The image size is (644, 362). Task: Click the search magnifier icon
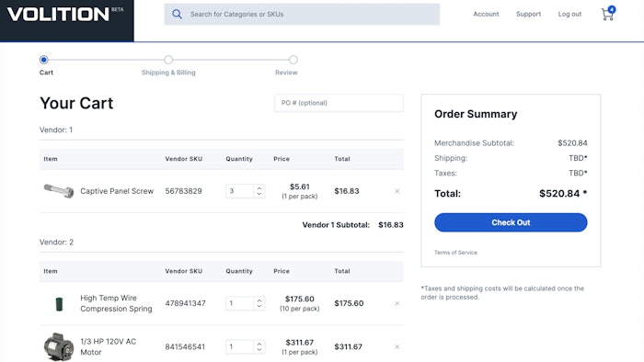tap(177, 15)
